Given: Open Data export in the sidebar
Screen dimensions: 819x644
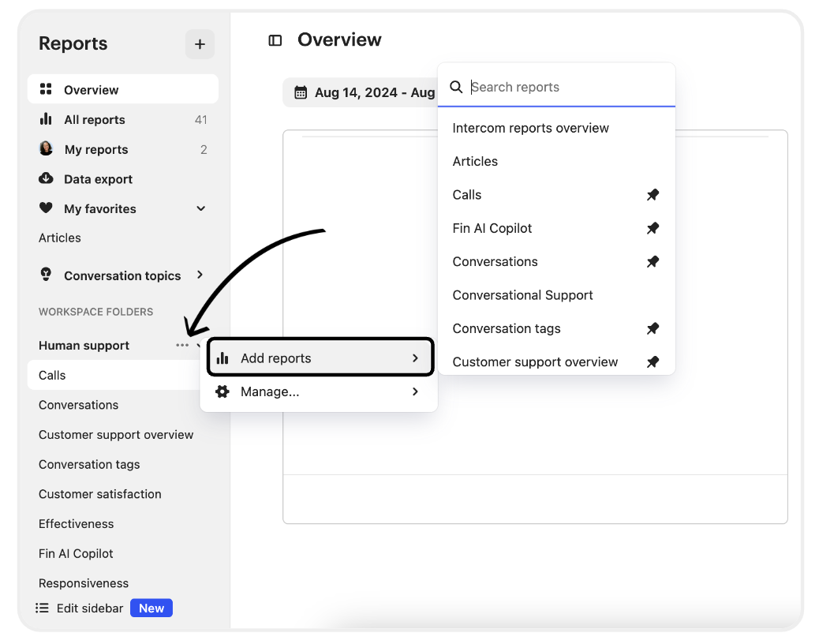Looking at the screenshot, I should click(x=123, y=178).
